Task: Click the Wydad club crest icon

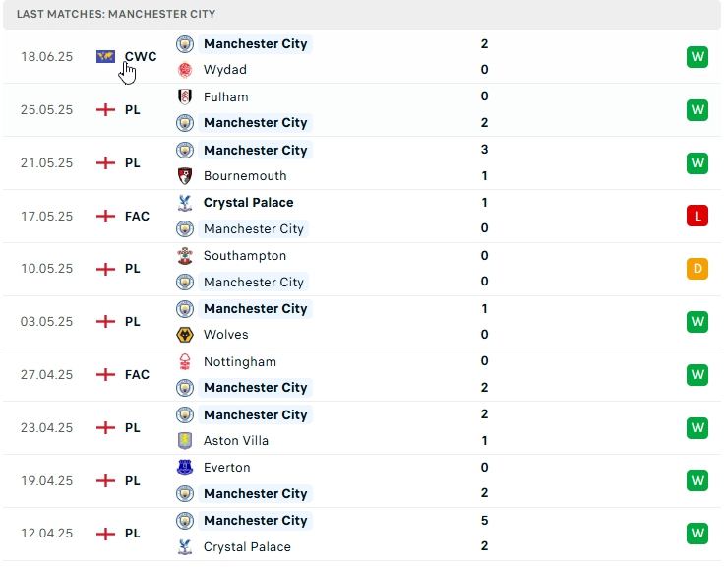Action: (x=185, y=70)
